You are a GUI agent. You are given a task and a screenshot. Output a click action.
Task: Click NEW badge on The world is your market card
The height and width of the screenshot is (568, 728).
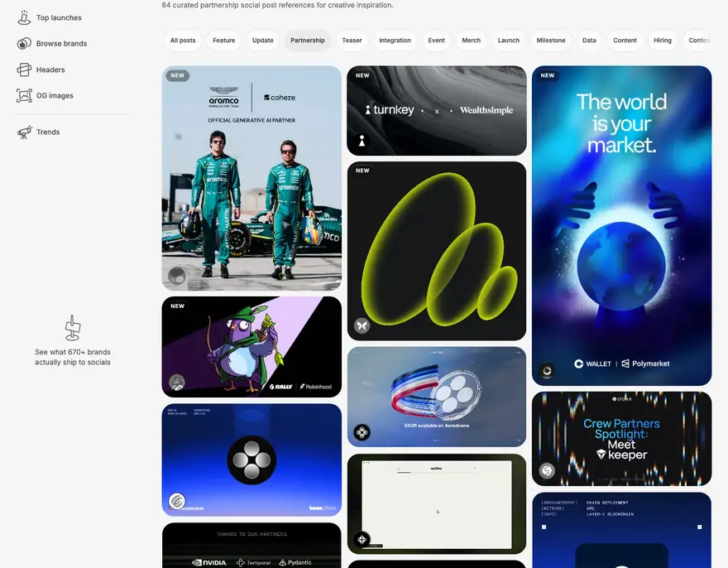pyautogui.click(x=548, y=75)
